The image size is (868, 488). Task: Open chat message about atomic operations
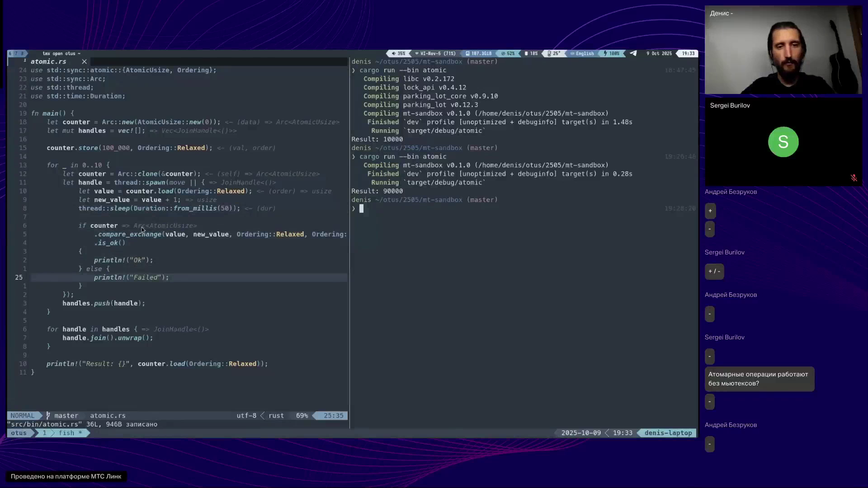click(x=759, y=379)
